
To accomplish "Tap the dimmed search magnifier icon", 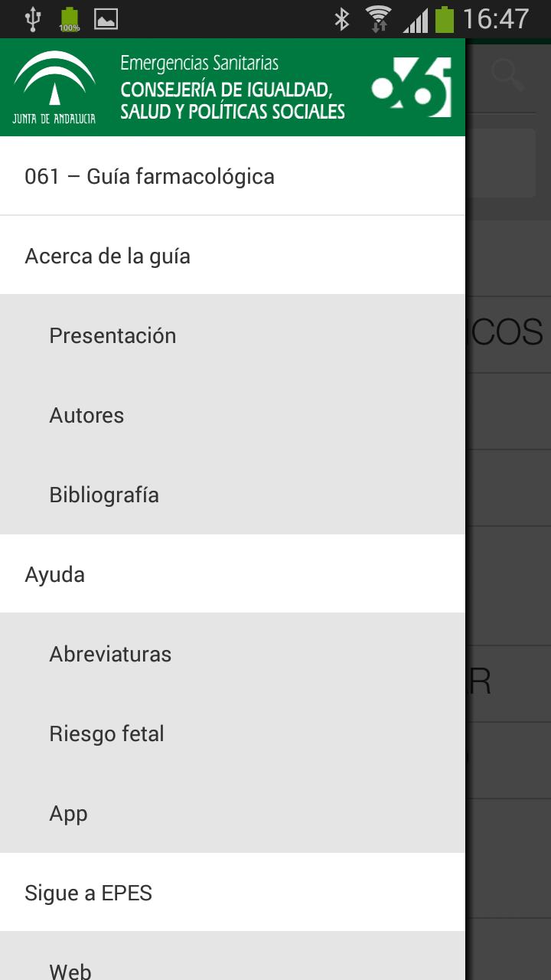I will click(507, 76).
